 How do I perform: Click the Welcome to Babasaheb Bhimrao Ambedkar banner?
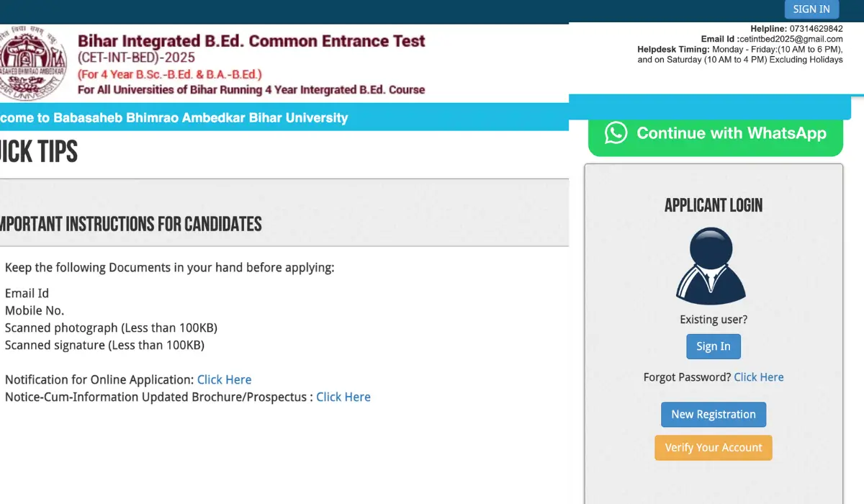click(x=173, y=117)
